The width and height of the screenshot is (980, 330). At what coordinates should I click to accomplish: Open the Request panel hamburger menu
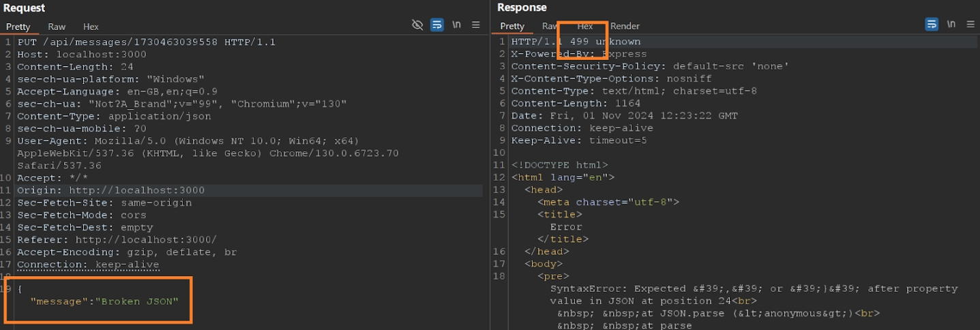tap(476, 25)
